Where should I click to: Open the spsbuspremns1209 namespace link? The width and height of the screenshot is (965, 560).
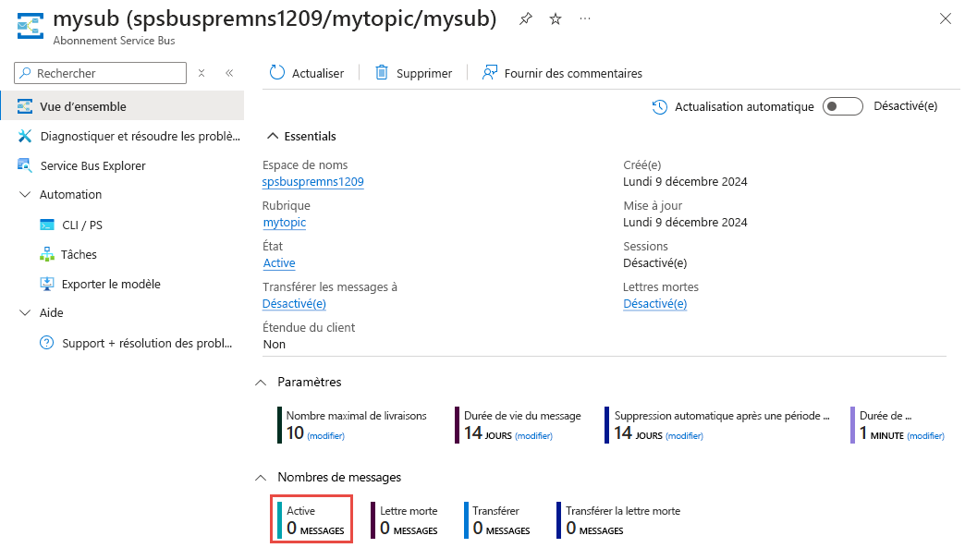coord(312,181)
